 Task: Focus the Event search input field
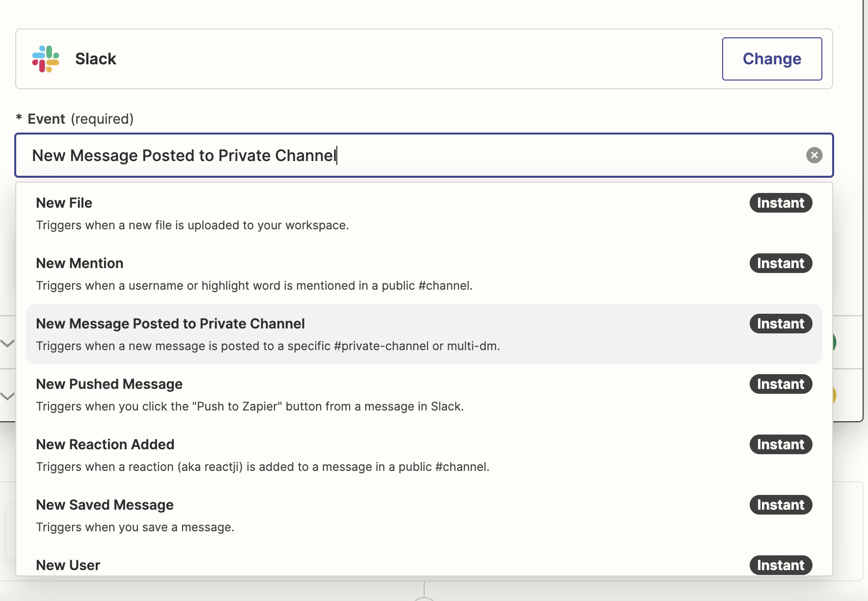pyautogui.click(x=424, y=155)
